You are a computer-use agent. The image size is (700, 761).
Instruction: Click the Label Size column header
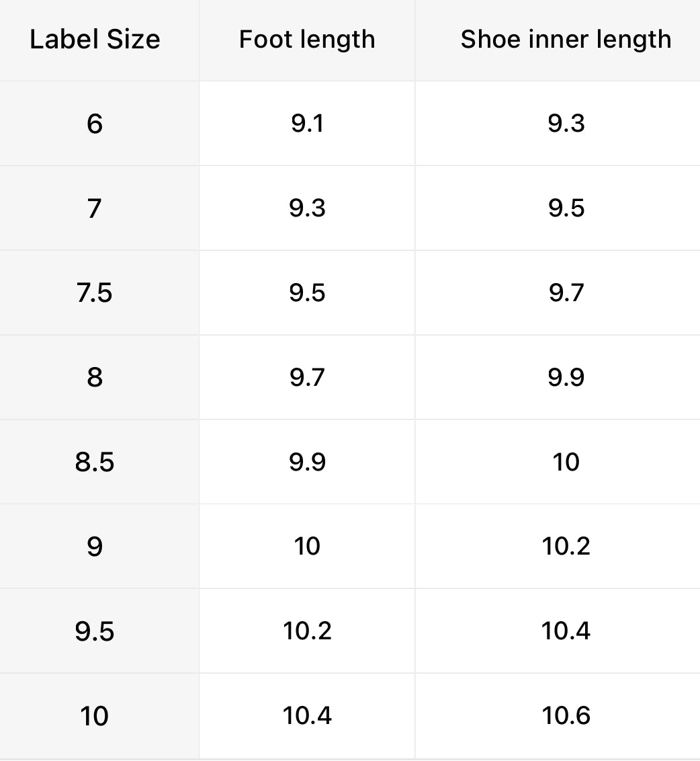pos(95,40)
